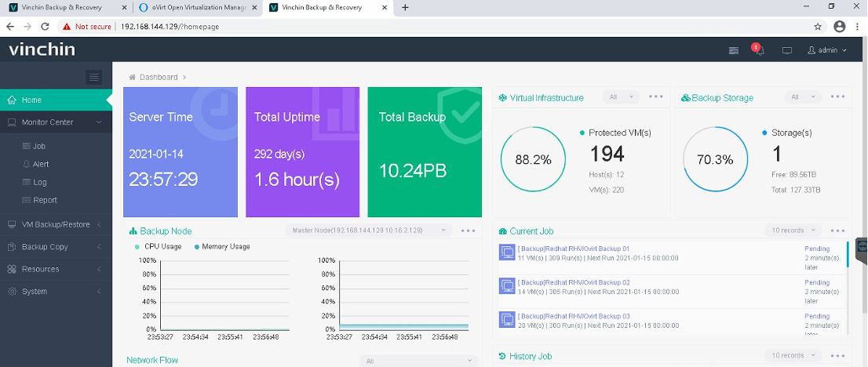Open Backup Storage panel three-dots menu

pyautogui.click(x=837, y=97)
